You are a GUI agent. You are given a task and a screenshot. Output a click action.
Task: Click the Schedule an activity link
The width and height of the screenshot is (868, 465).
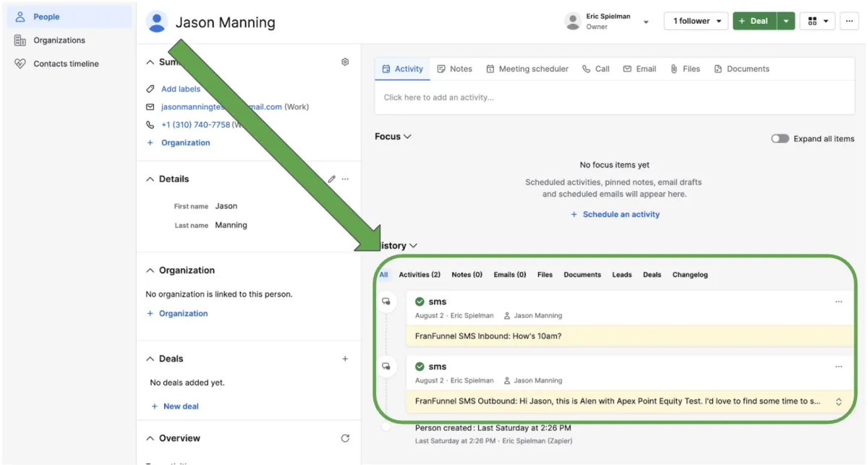[x=615, y=214]
